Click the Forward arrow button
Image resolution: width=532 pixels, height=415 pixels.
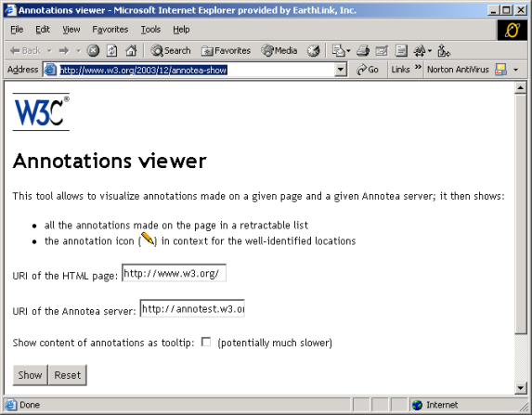64,51
